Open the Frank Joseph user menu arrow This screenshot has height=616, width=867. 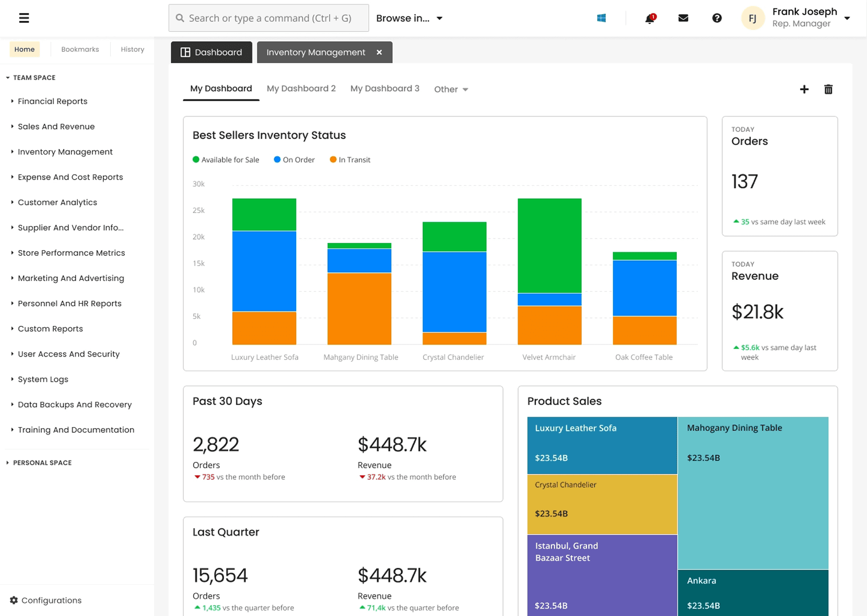[847, 18]
